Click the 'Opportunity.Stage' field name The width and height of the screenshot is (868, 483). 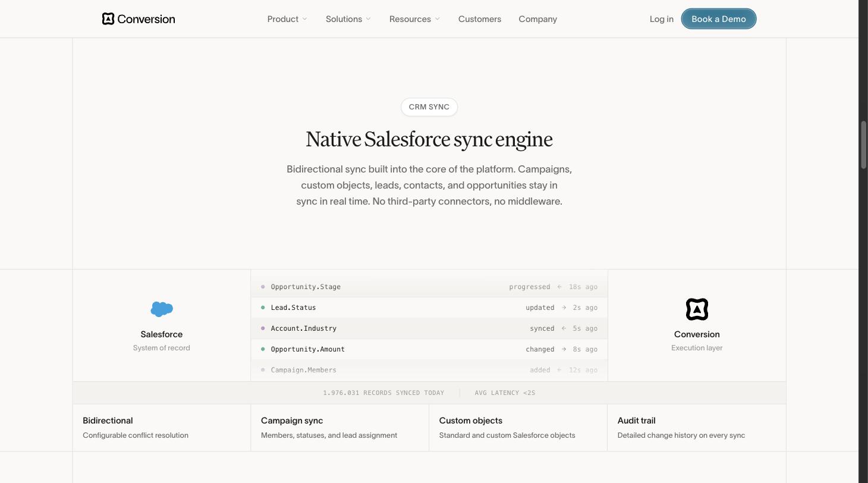(306, 287)
